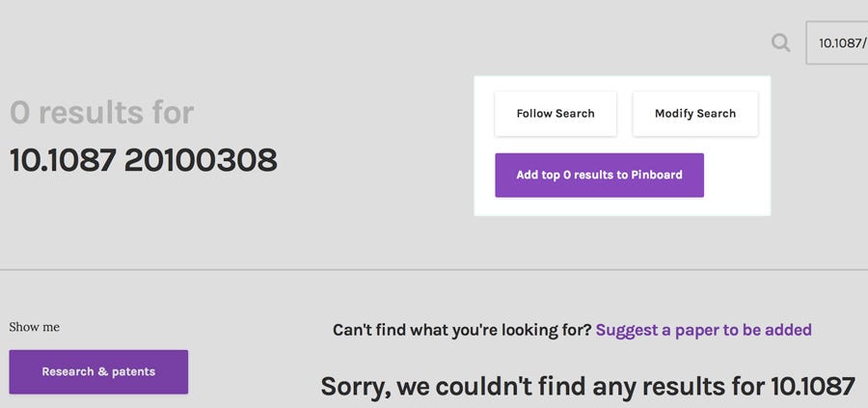Open Modify Search options

tap(695, 114)
